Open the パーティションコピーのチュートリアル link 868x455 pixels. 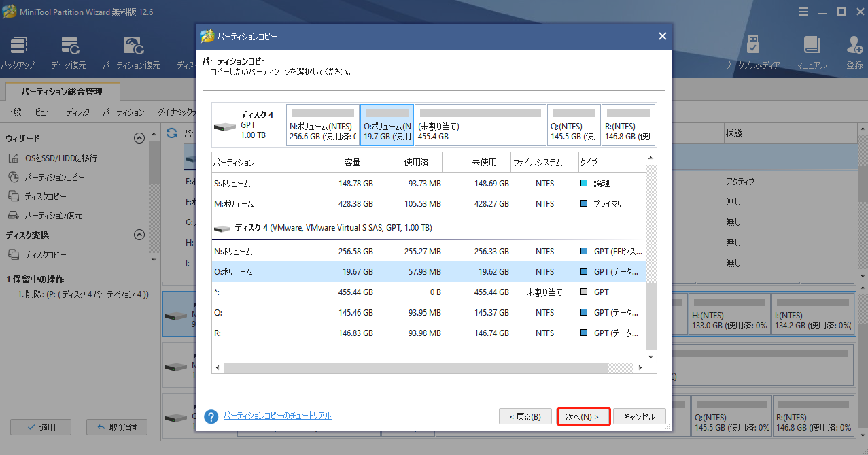click(x=279, y=416)
